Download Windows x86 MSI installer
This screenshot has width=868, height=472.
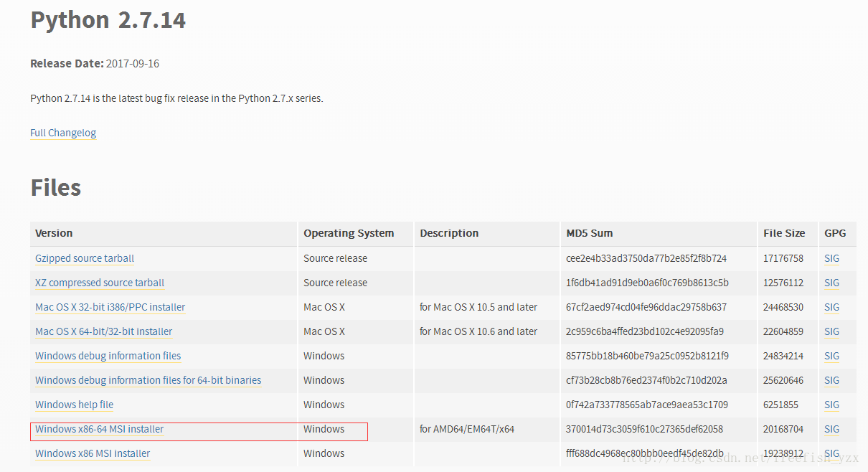click(x=93, y=453)
